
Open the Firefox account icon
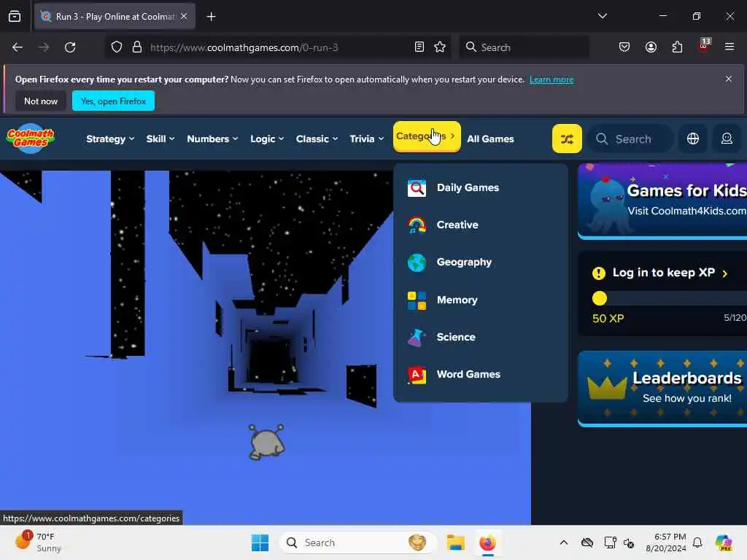pos(651,47)
